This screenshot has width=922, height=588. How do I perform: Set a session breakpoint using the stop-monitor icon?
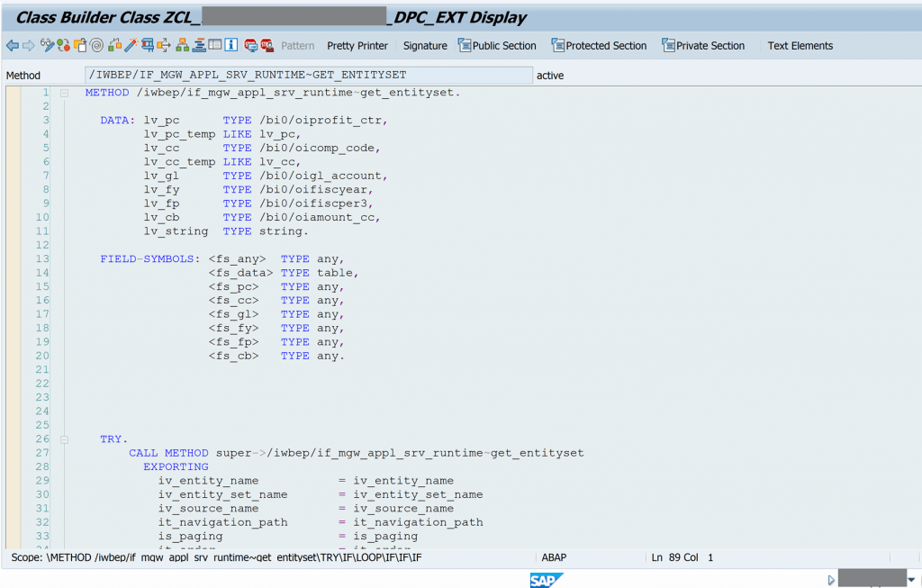tap(251, 45)
